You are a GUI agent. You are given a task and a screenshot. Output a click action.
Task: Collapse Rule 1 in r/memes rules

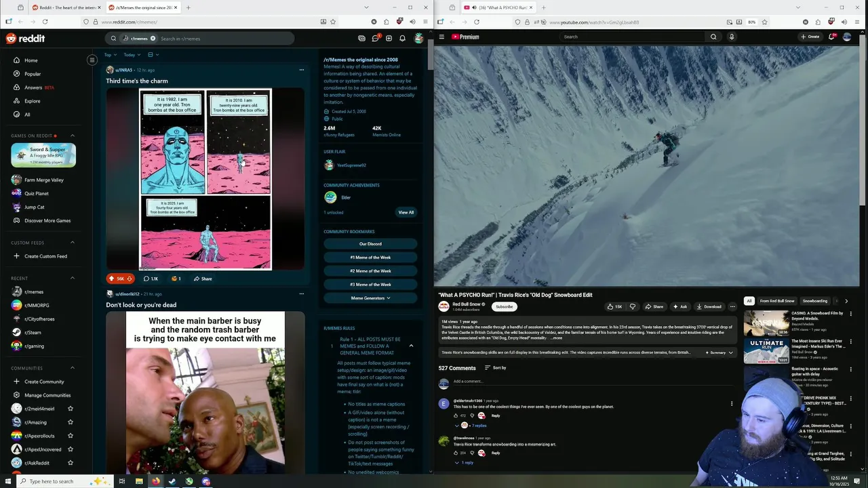tap(411, 346)
